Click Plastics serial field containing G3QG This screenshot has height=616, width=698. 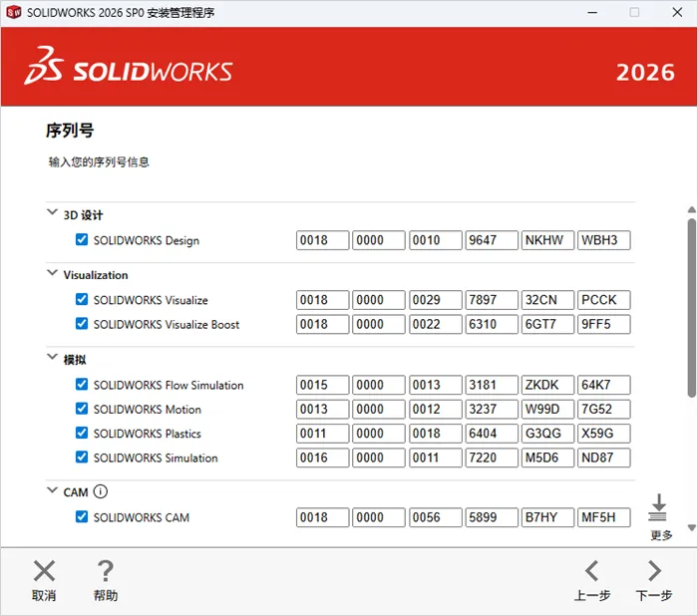pyautogui.click(x=547, y=434)
